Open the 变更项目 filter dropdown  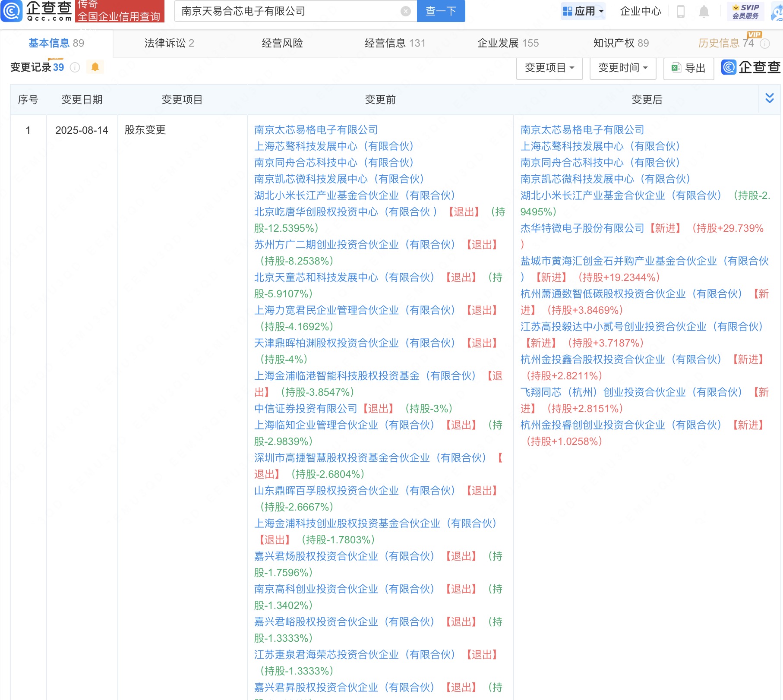pyautogui.click(x=549, y=68)
